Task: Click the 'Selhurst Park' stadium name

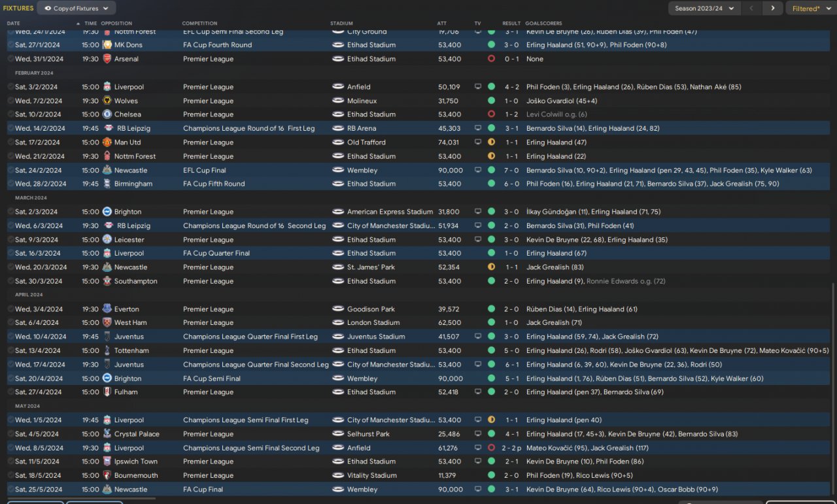Action: click(x=368, y=434)
